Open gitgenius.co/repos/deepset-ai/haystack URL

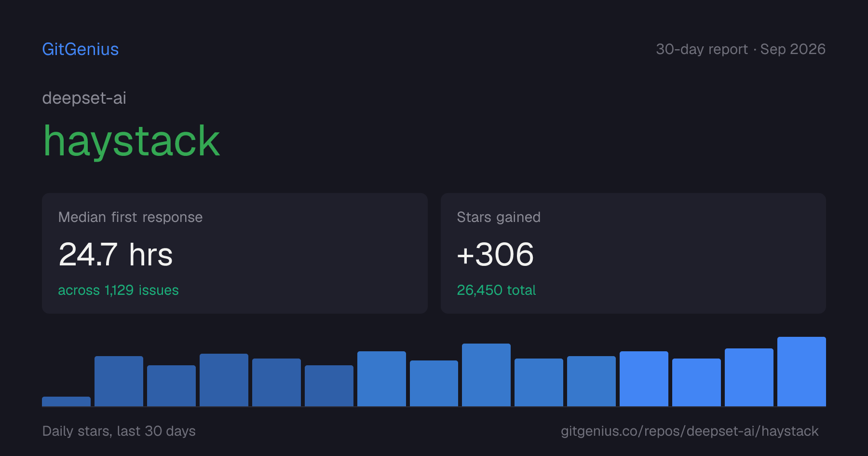click(x=690, y=431)
